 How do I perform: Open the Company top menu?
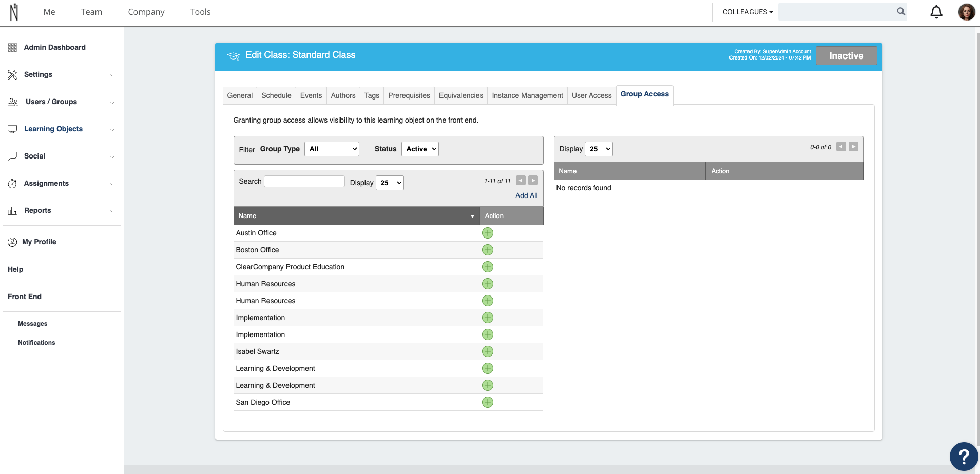tap(146, 12)
